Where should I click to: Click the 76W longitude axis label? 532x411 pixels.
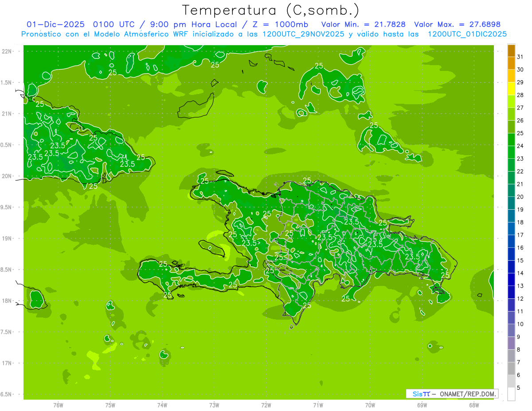(58, 405)
